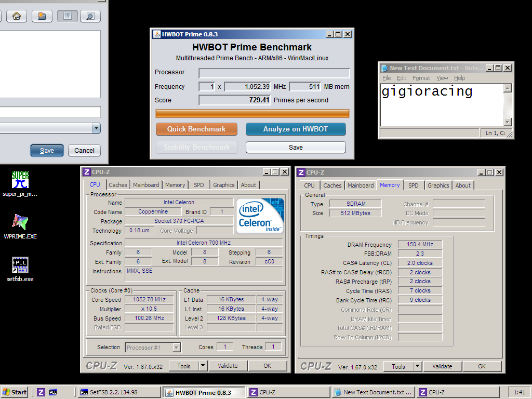Click the file name field in save dialog
532x399 pixels.
coord(50,112)
